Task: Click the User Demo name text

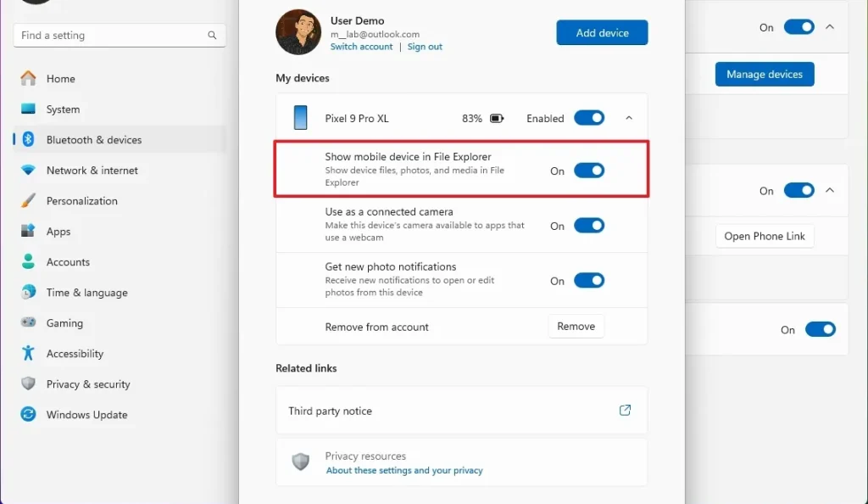Action: click(x=357, y=20)
